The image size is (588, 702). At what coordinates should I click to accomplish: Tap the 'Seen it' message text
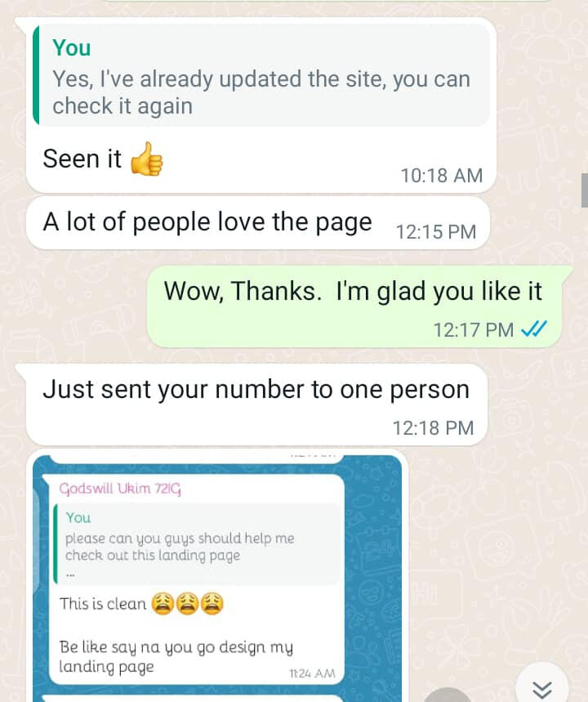[82, 159]
